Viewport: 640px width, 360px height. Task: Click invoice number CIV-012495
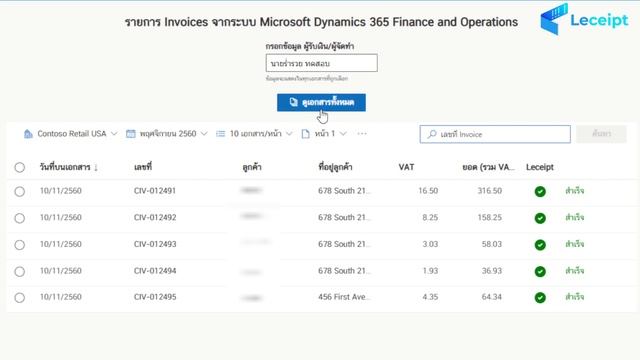coord(155,297)
